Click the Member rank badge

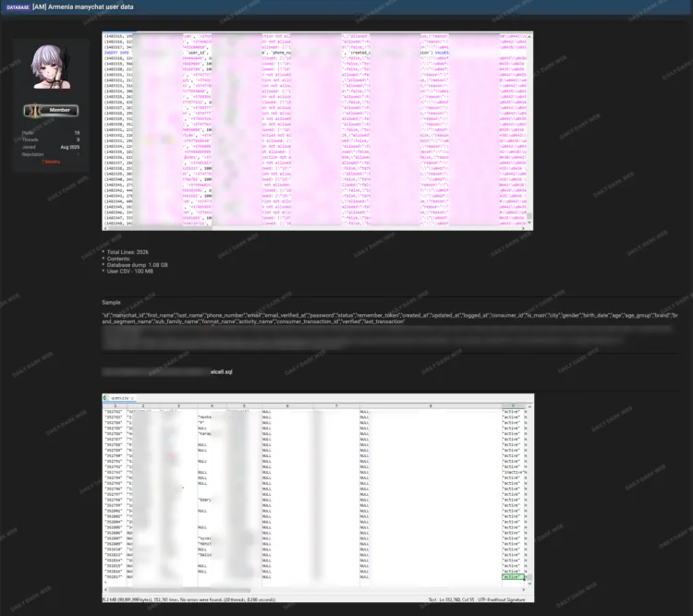(51, 110)
